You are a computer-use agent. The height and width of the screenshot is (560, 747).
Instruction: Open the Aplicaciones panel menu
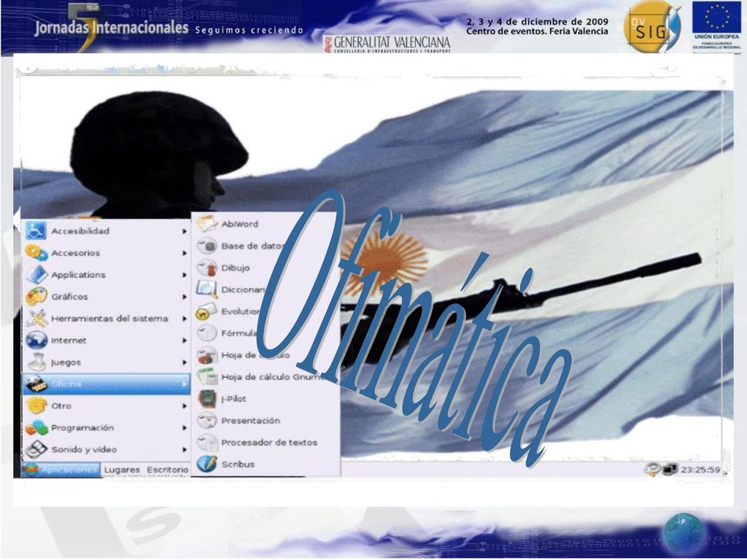pos(61,470)
